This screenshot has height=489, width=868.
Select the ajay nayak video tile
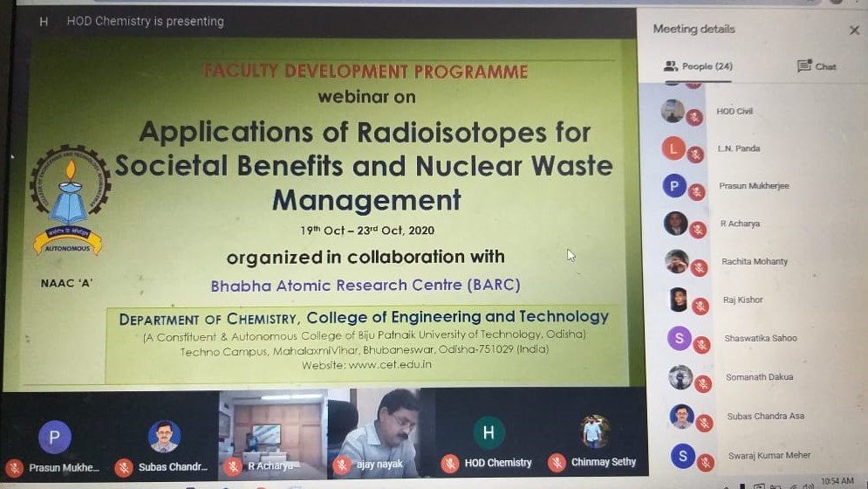click(x=381, y=434)
